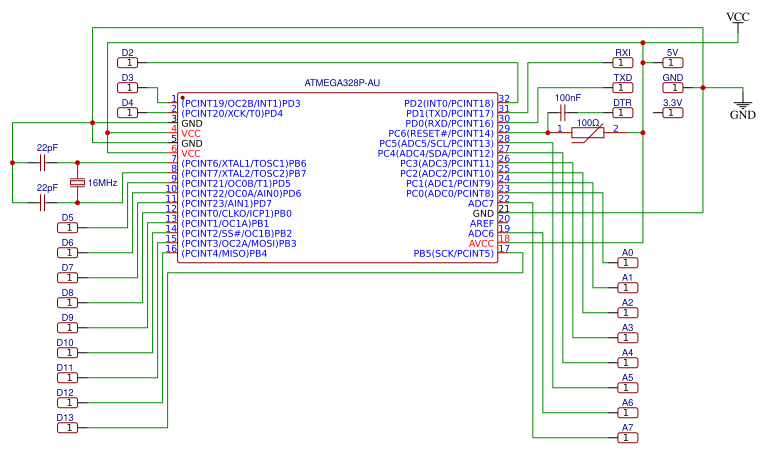
Task: Click the A4 connector pad
Action: point(628,363)
